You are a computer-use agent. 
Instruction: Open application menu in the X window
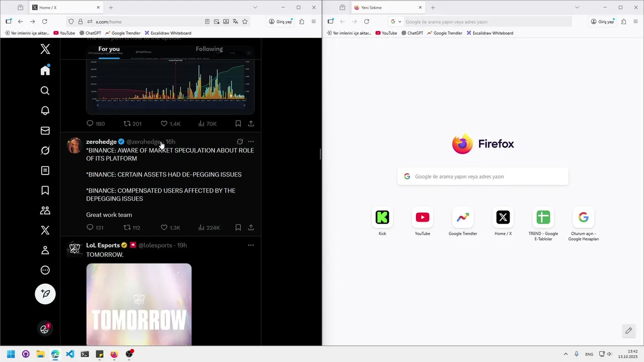pyautogui.click(x=313, y=22)
